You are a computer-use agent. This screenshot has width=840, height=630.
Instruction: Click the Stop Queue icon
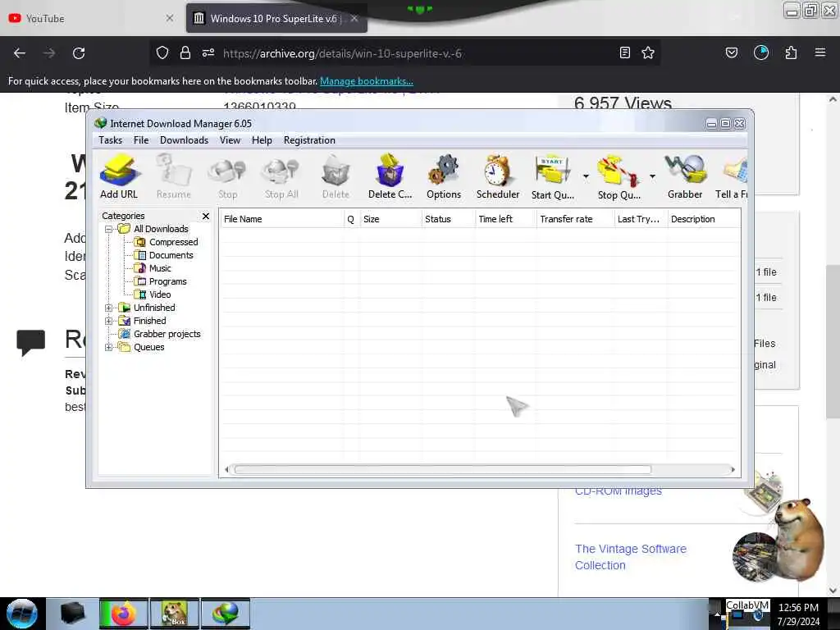[x=619, y=176]
